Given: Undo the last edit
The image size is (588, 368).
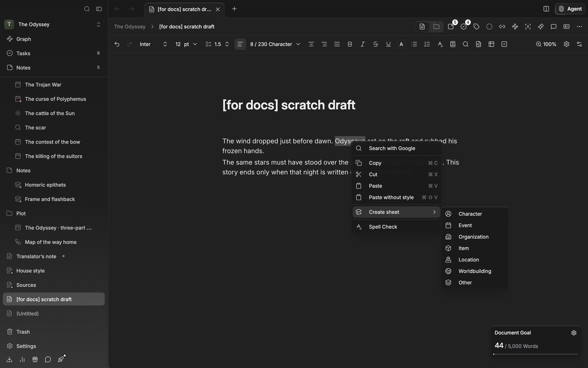Looking at the screenshot, I should pyautogui.click(x=117, y=44).
